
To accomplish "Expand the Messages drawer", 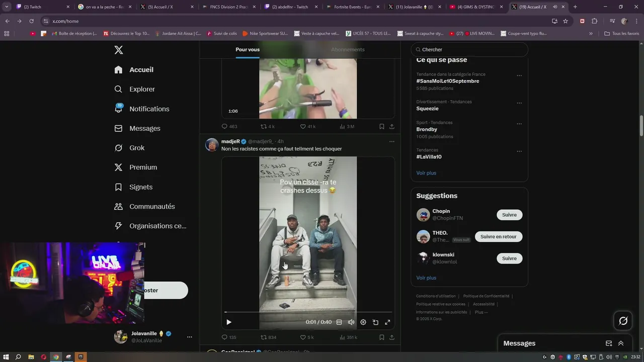I will tap(621, 343).
